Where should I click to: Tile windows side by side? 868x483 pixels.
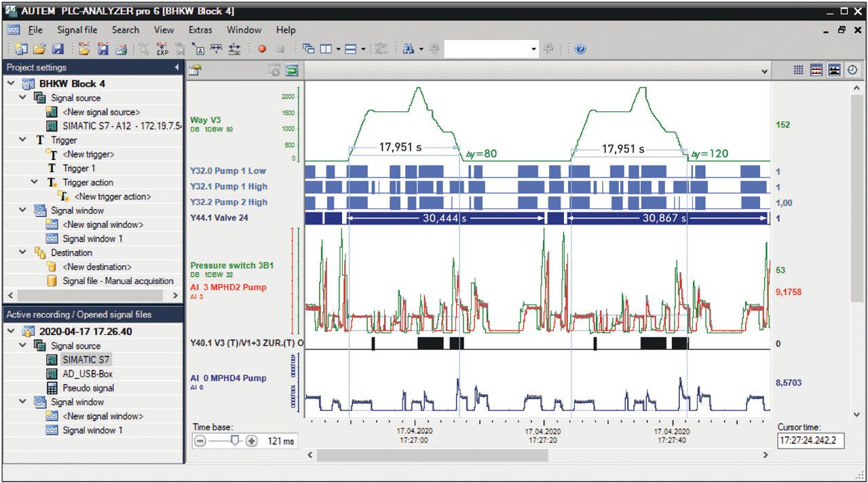pyautogui.click(x=326, y=49)
